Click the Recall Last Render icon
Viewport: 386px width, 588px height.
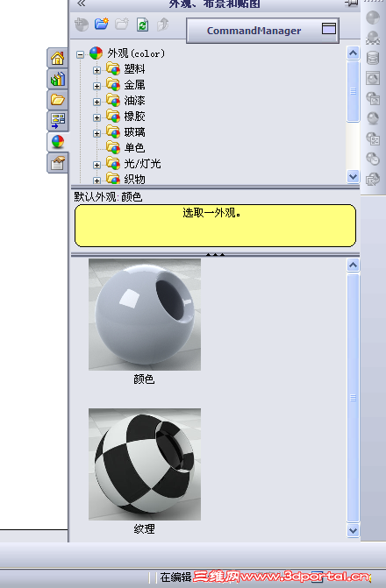[x=373, y=180]
